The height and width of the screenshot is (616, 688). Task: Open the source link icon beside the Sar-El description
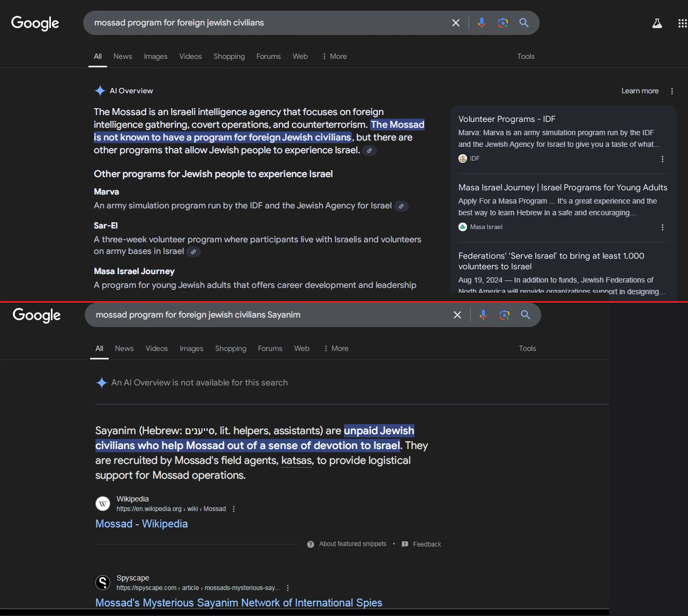click(x=193, y=252)
